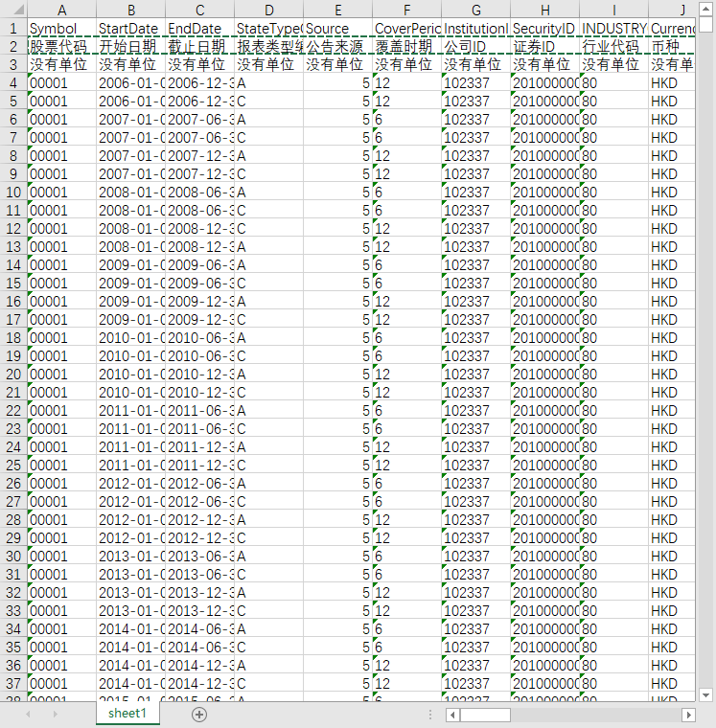Click the horizontal scrollbar left arrow
This screenshot has height=728, width=716.
point(453,715)
